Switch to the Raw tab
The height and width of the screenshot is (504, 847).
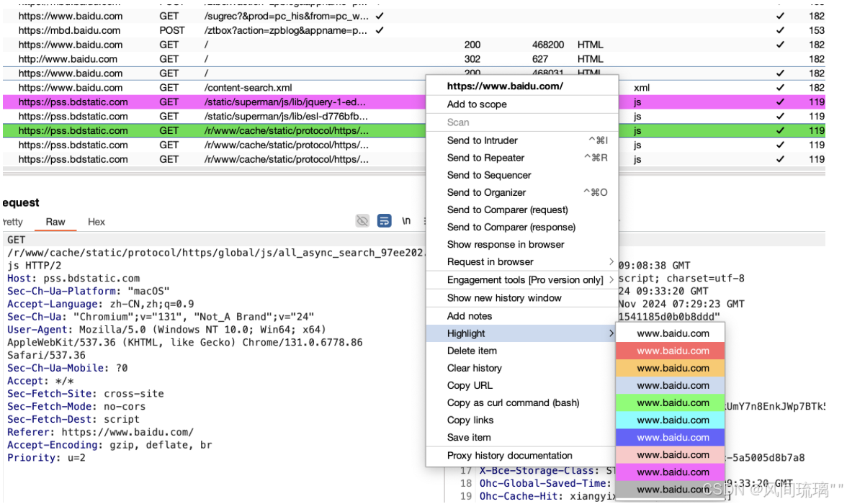[55, 222]
